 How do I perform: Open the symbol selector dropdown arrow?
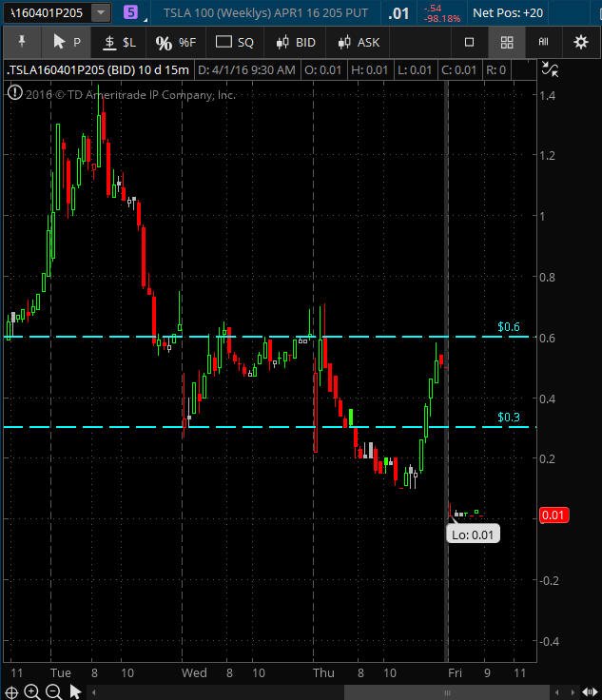(101, 13)
